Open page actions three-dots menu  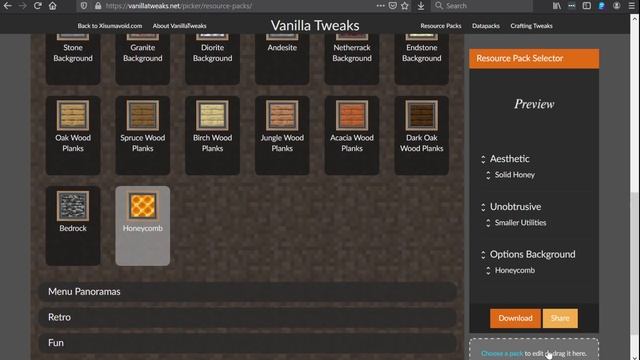tap(380, 6)
